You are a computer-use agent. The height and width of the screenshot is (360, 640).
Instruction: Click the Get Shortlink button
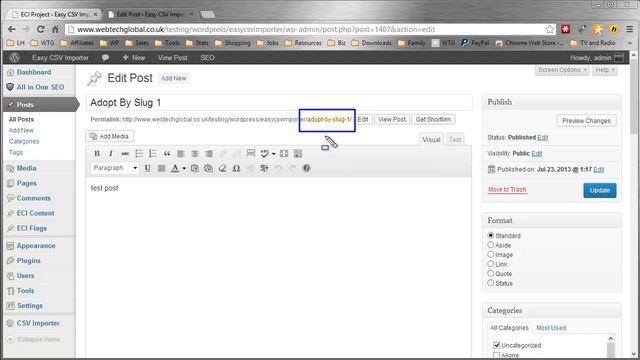(x=433, y=120)
